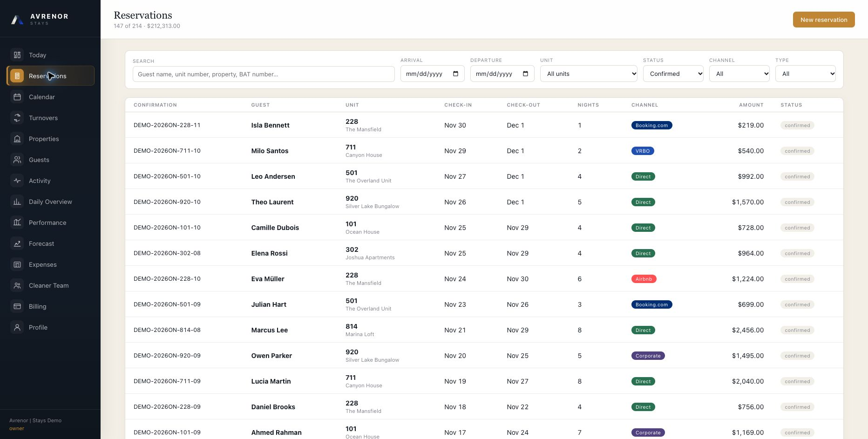Click Corporate badge for Owen Parker

click(x=648, y=356)
